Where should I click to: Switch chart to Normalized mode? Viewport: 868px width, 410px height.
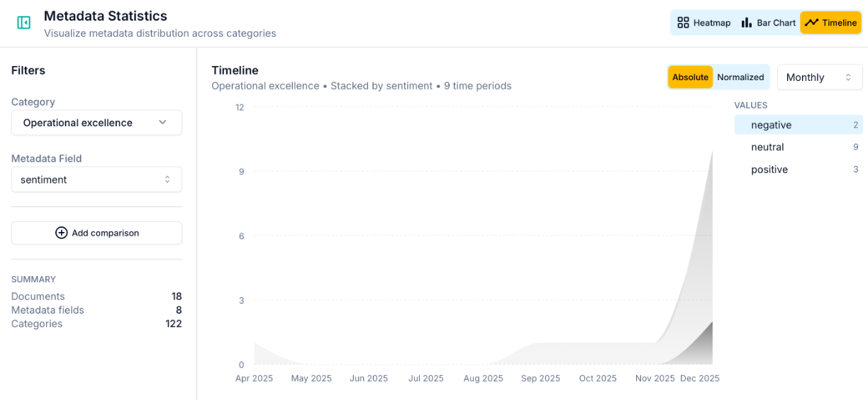(740, 77)
